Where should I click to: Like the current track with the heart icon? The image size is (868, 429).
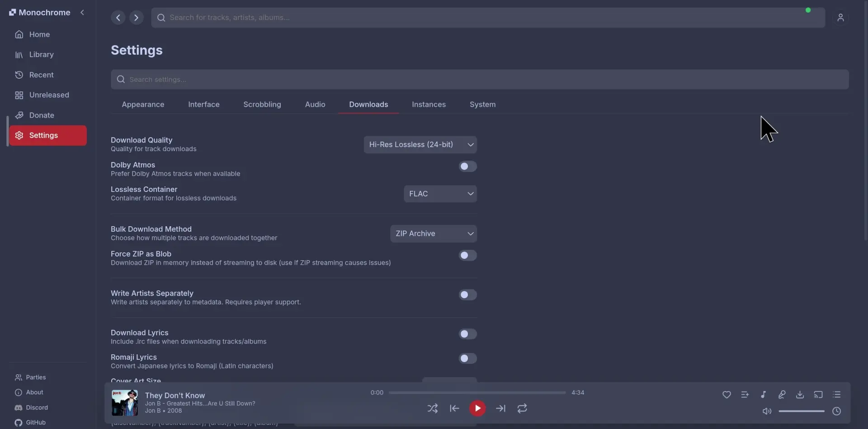(726, 395)
